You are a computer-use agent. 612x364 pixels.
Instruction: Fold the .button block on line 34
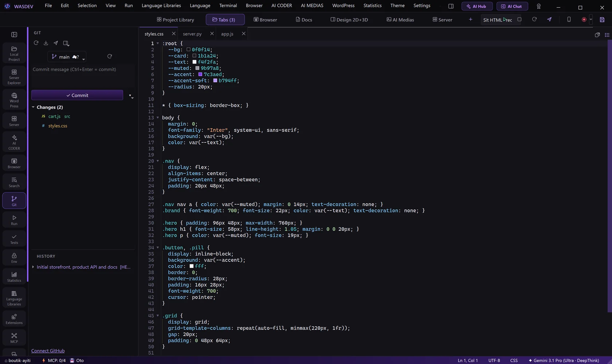[x=158, y=248]
